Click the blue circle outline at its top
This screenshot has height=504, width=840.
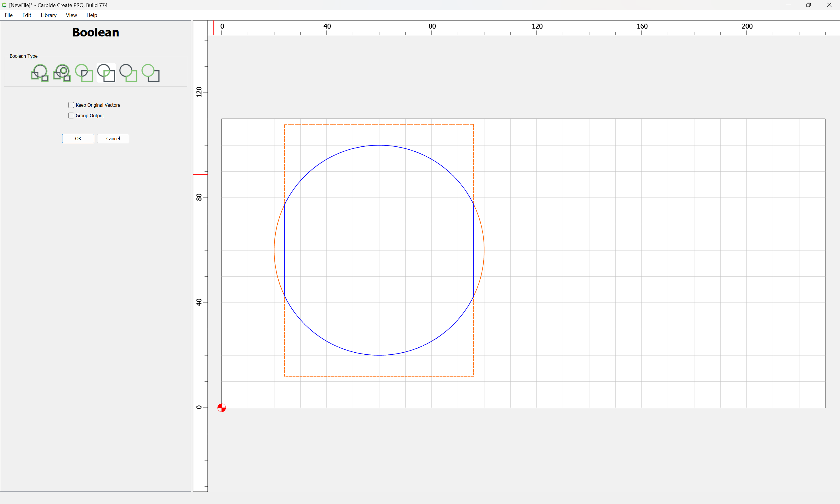pos(379,145)
